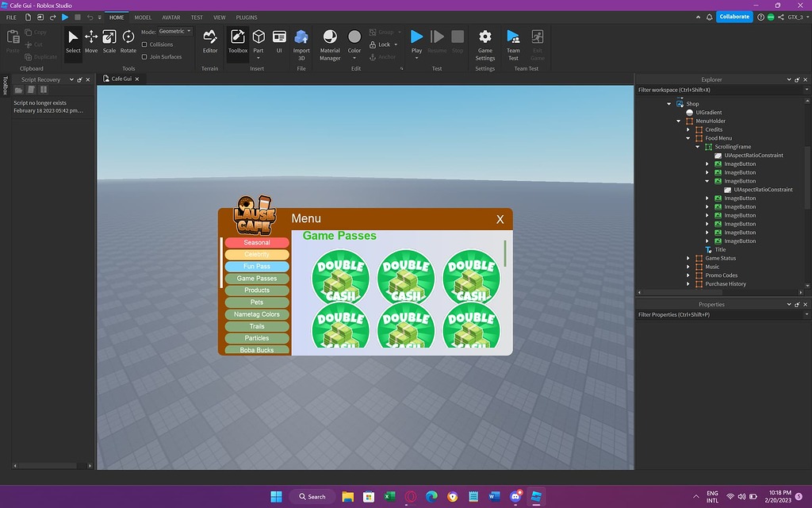Click the Nametag Colors menu button
The height and width of the screenshot is (508, 812).
(x=257, y=314)
